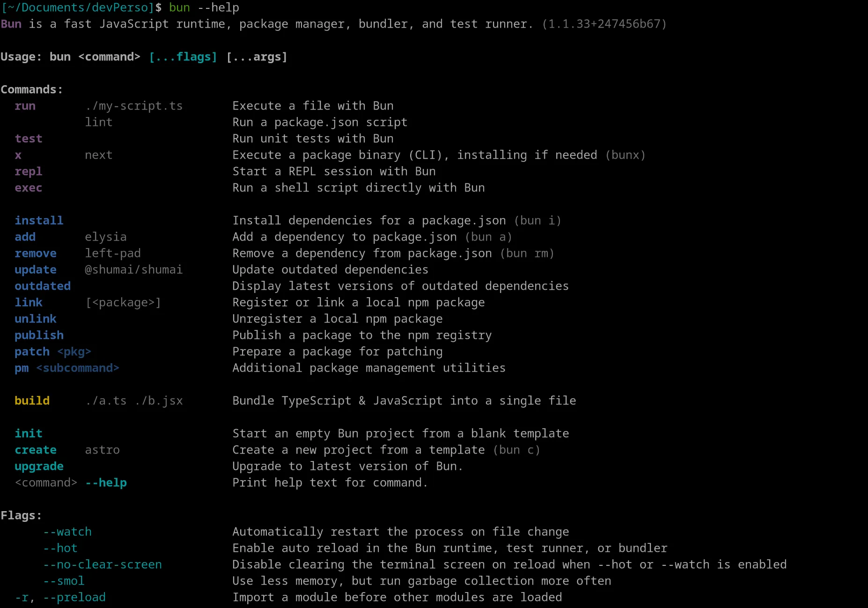Screen dimensions: 868x608
Task: Click the '--help' flag in commands list
Action: (x=106, y=483)
